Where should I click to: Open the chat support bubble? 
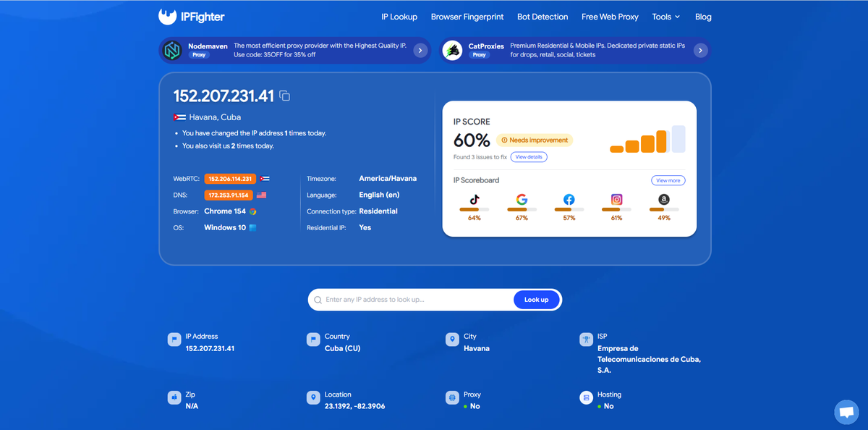coord(846,412)
